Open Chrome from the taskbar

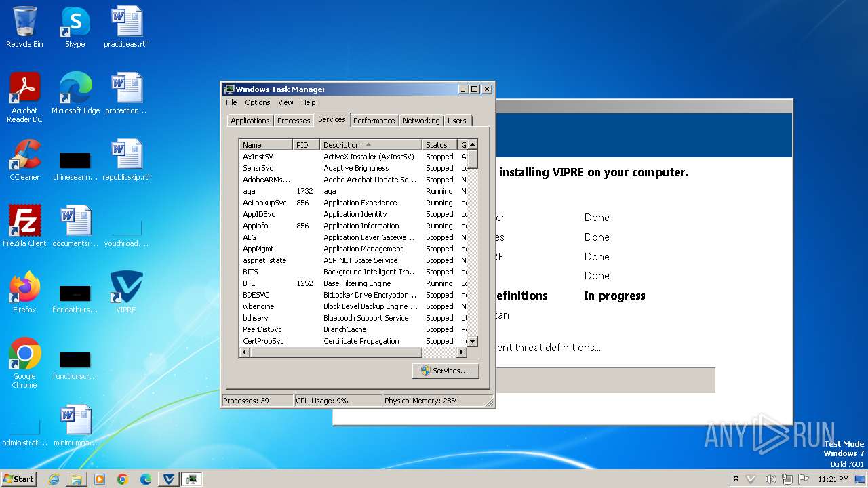[123, 479]
